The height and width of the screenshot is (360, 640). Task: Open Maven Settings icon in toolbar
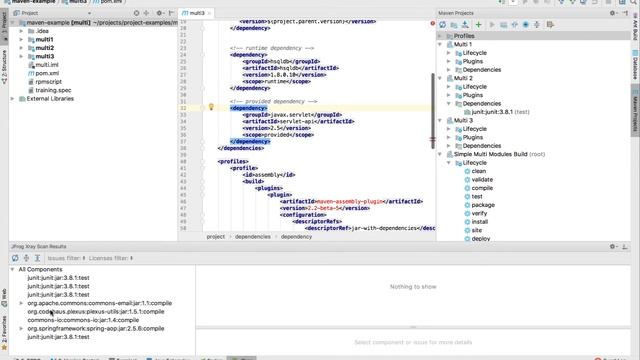(550, 25)
